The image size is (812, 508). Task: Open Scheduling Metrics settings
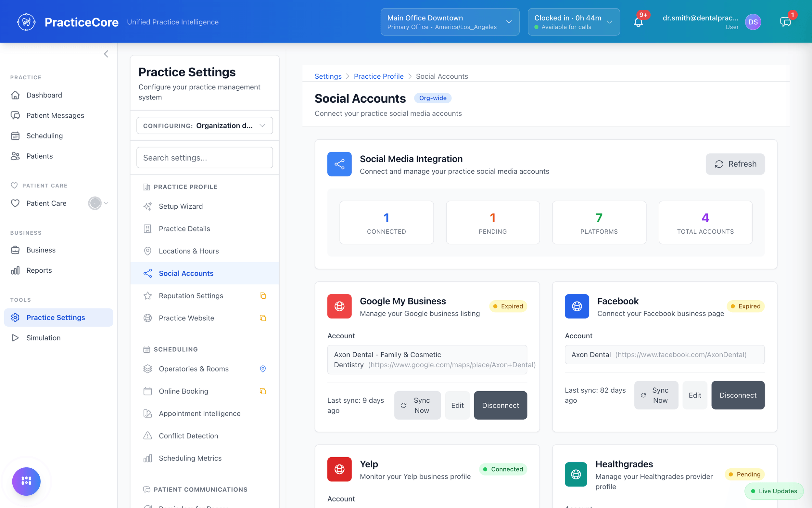[x=204, y=458]
